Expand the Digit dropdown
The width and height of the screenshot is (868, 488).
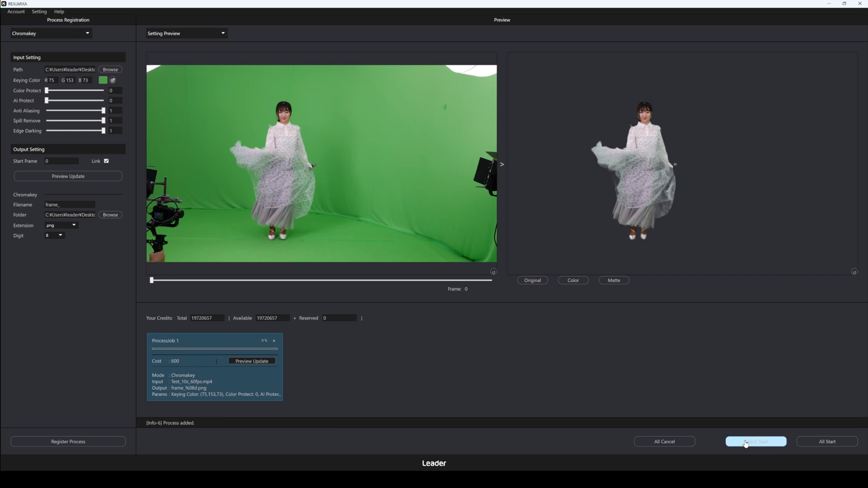coord(55,235)
